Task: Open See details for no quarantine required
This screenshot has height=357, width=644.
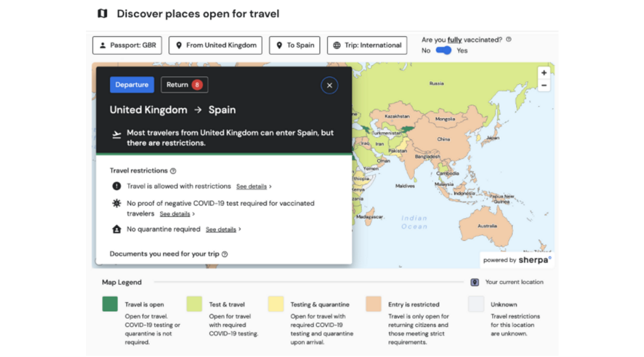Action: coord(221,229)
